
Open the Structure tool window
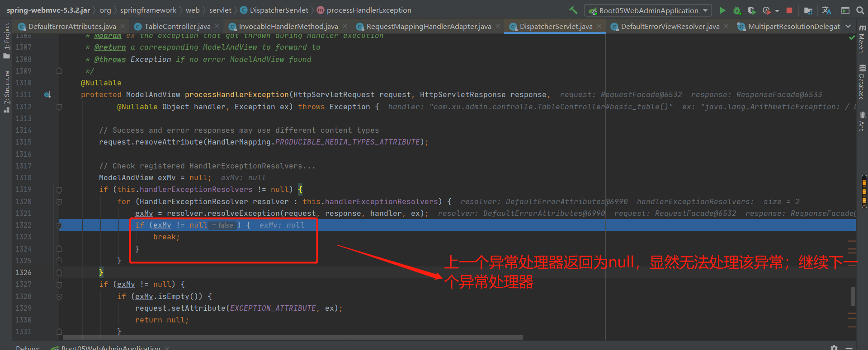tap(6, 92)
